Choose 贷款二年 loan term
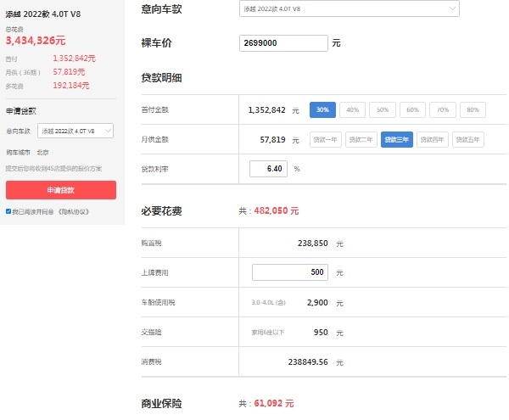 (x=361, y=139)
